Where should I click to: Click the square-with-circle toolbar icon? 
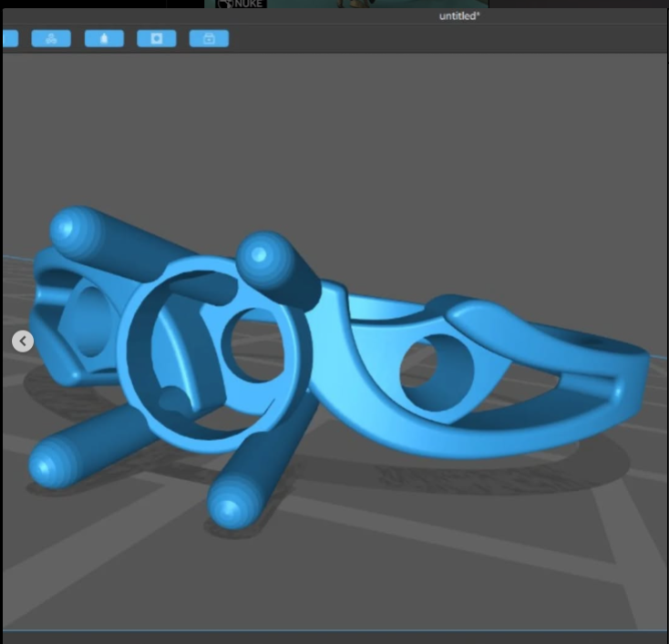[157, 38]
